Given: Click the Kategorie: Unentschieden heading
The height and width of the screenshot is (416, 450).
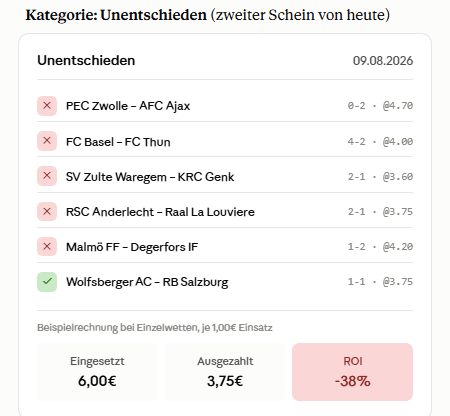Looking at the screenshot, I should pyautogui.click(x=208, y=15).
